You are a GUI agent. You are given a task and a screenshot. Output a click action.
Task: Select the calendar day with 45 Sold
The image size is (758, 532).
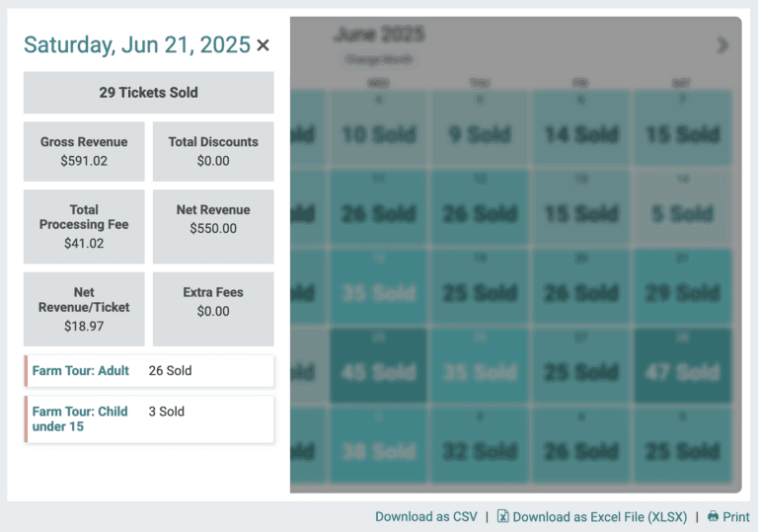[379, 366]
